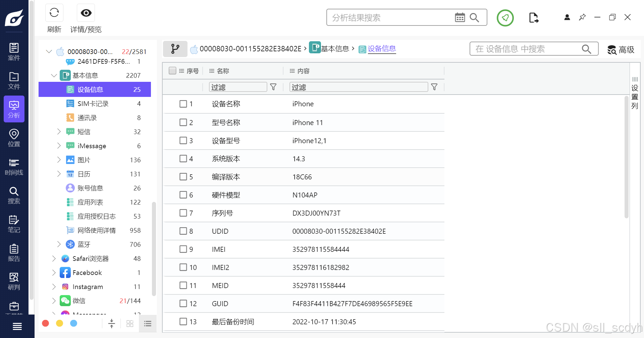Select the 应用授权日志 tree item
Viewport: 644px width, 338px height.
coord(95,216)
